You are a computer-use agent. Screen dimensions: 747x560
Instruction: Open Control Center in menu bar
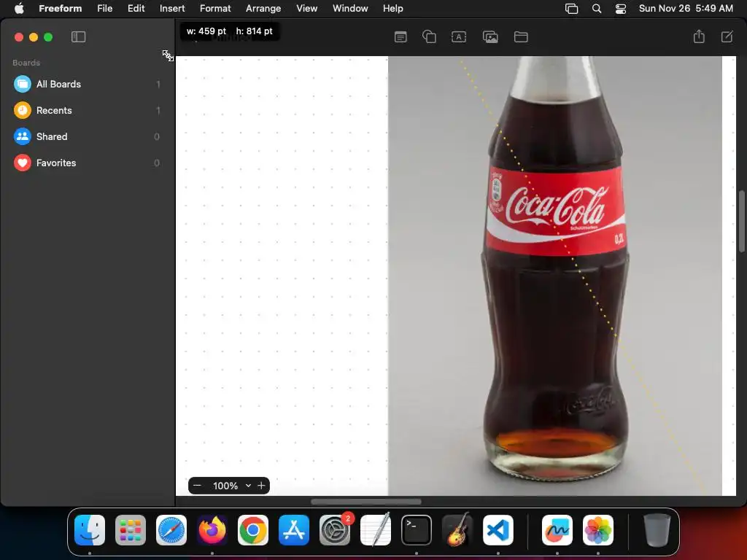coord(621,9)
